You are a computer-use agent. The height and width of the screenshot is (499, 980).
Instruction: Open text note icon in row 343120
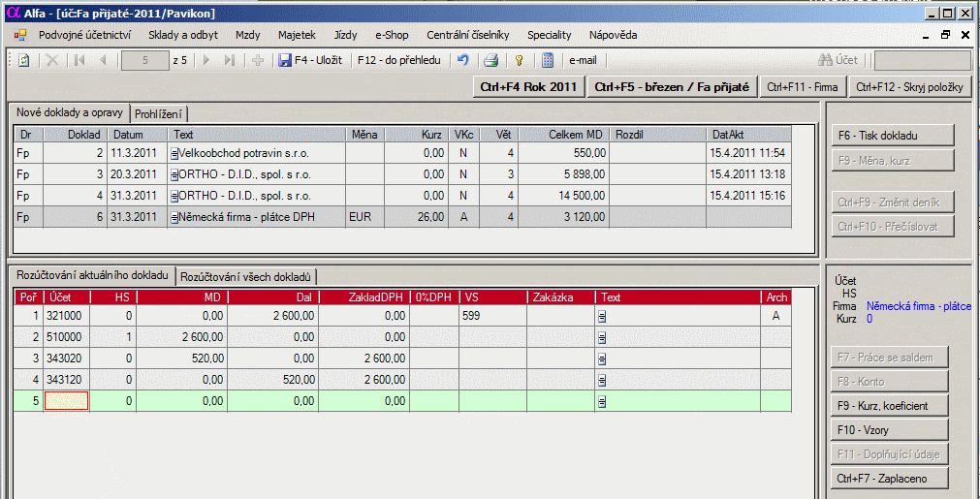click(x=602, y=381)
